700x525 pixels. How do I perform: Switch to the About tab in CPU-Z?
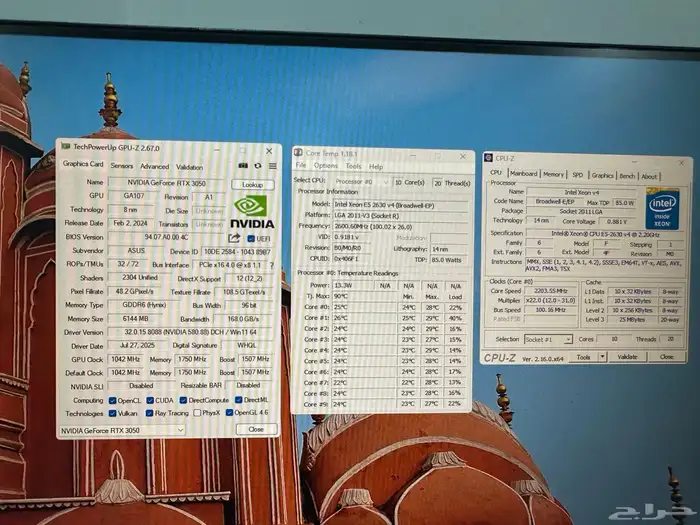click(649, 177)
